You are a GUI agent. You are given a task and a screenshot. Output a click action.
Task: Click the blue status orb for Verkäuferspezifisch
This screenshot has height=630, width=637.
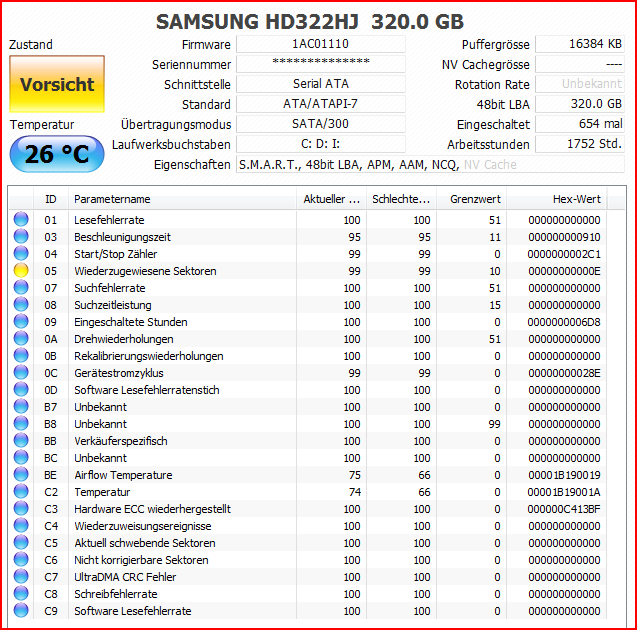coord(21,441)
